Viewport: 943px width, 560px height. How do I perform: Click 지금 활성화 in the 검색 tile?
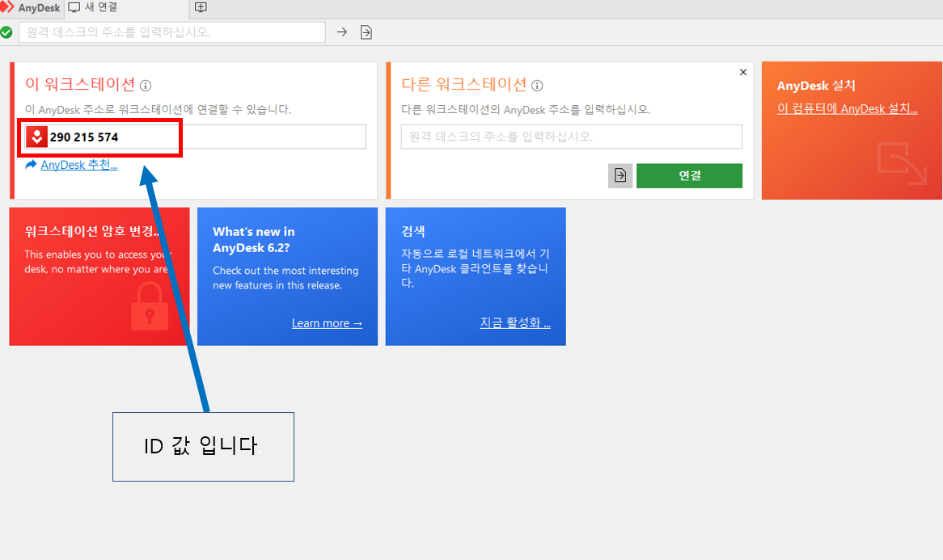515,323
